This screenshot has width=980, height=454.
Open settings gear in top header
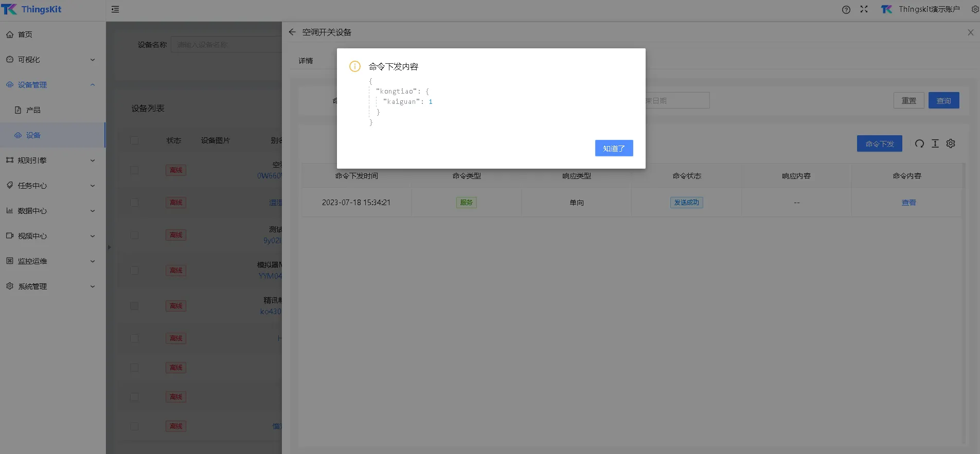tap(974, 9)
